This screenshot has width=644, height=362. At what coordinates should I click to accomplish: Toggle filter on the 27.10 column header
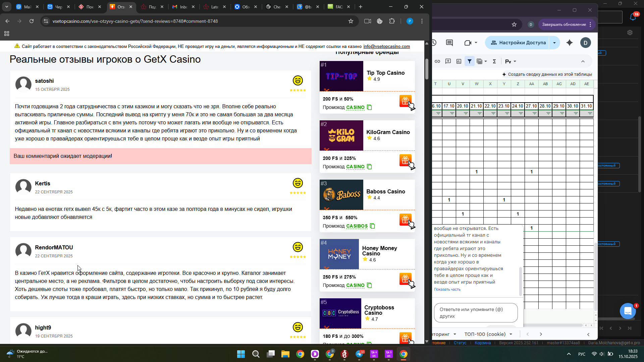(535, 114)
